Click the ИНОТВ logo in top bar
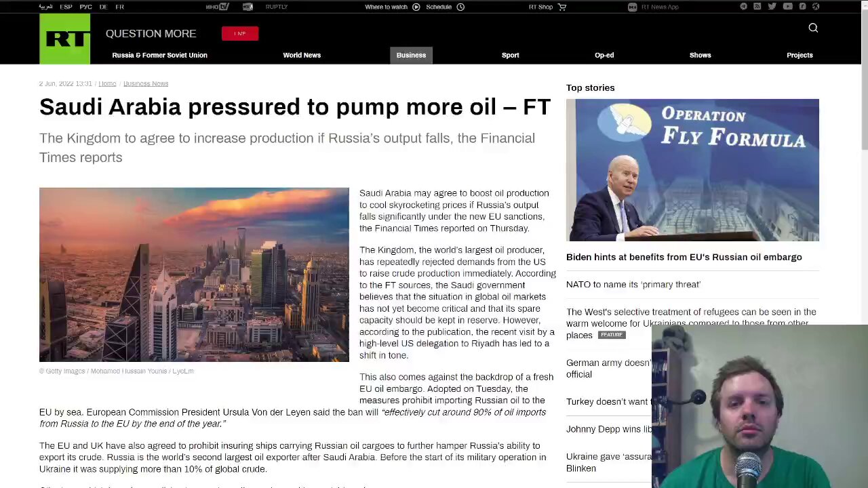 point(217,7)
